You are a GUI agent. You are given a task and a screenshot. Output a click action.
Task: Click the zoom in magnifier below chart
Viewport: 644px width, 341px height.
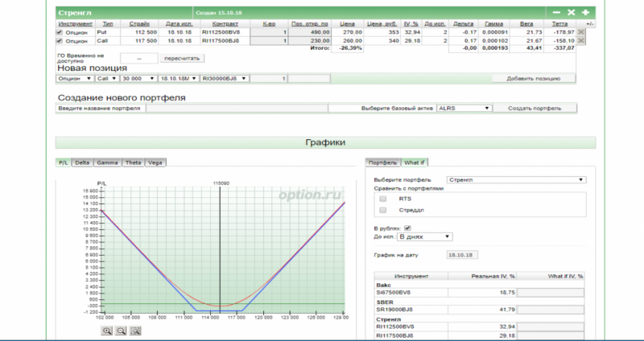(x=107, y=330)
